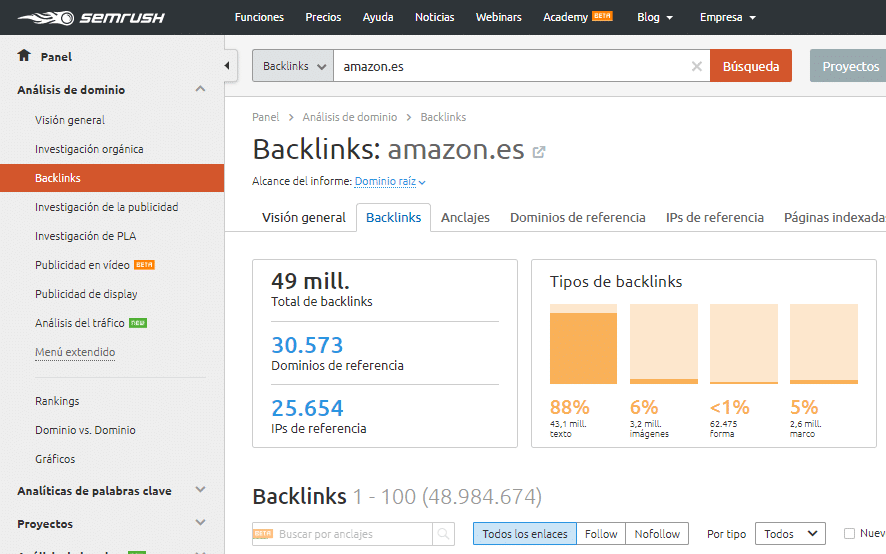
Task: Open the Precios page
Action: tap(323, 18)
